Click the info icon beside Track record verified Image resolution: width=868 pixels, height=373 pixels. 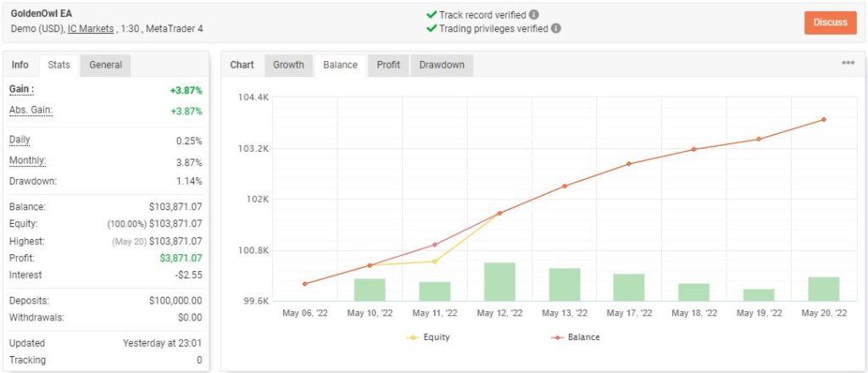pyautogui.click(x=533, y=14)
